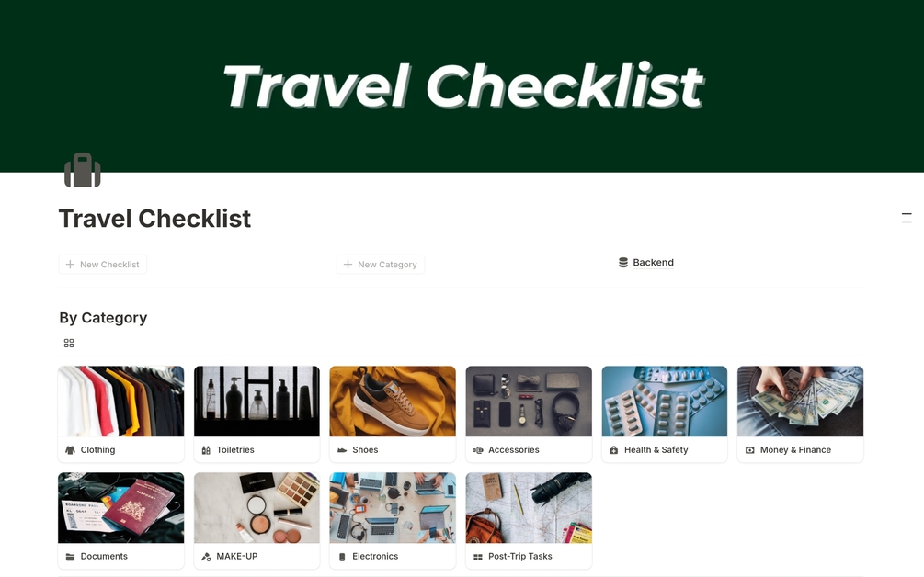The width and height of the screenshot is (924, 577).
Task: Open the Accessories category card image
Action: [529, 402]
